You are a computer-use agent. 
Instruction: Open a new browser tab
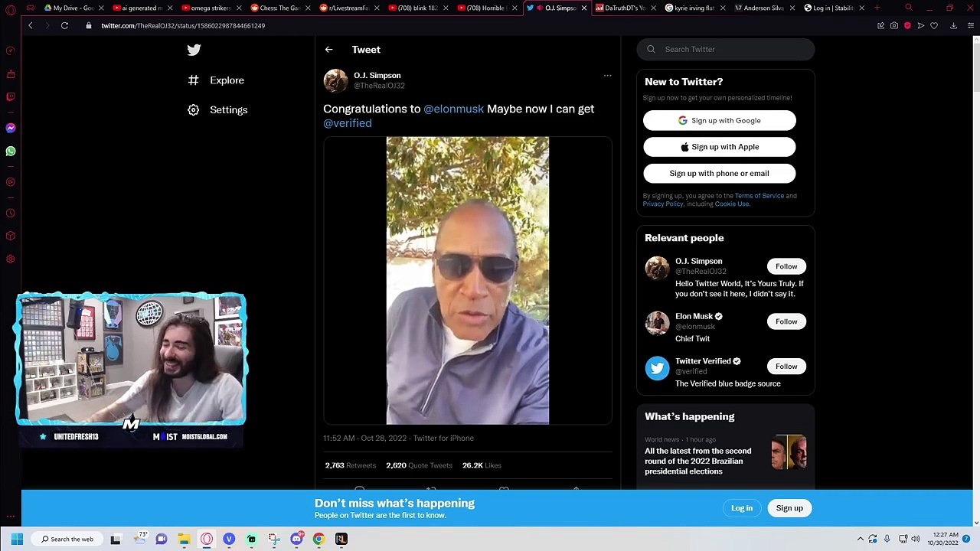877,8
